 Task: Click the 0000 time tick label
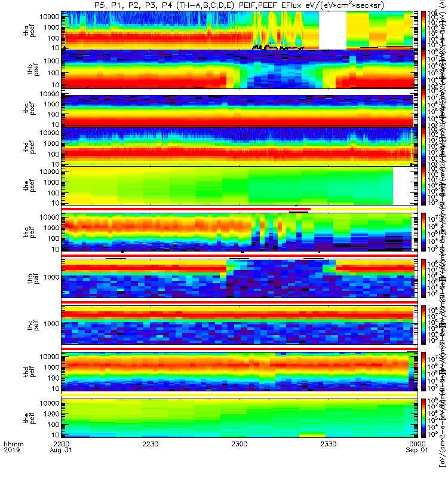click(x=417, y=444)
